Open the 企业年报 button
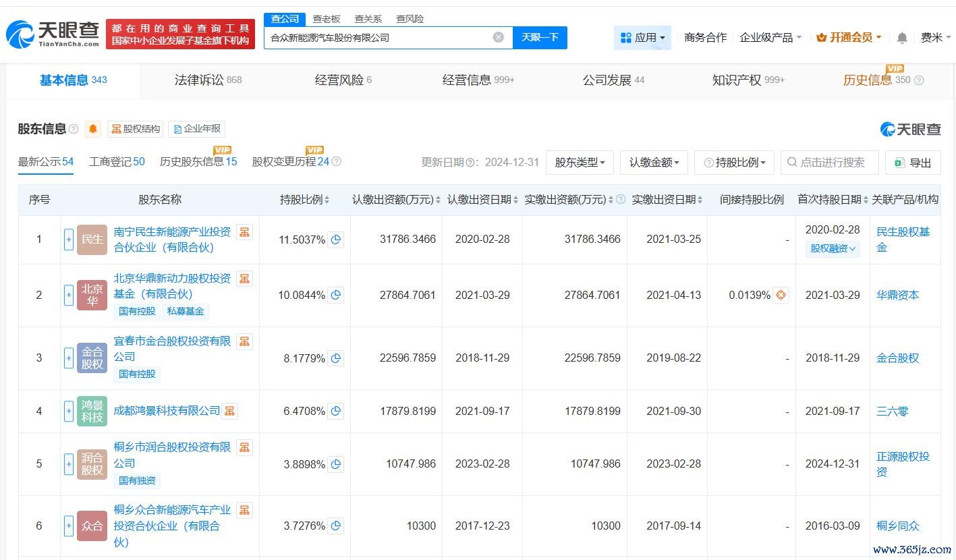Image resolution: width=956 pixels, height=560 pixels. coord(196,129)
